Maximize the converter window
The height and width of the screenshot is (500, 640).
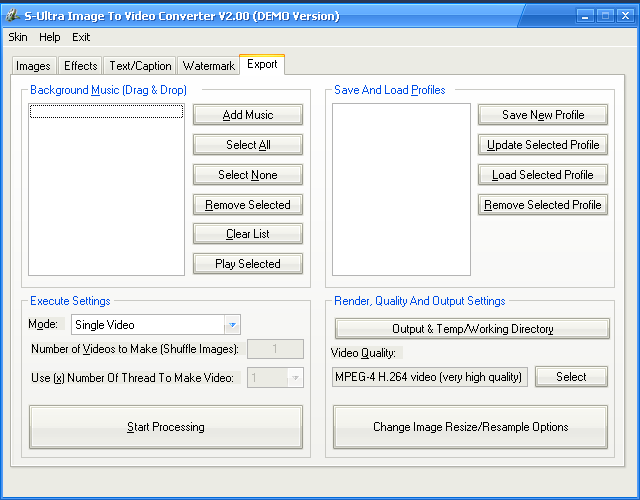pyautogui.click(x=605, y=16)
